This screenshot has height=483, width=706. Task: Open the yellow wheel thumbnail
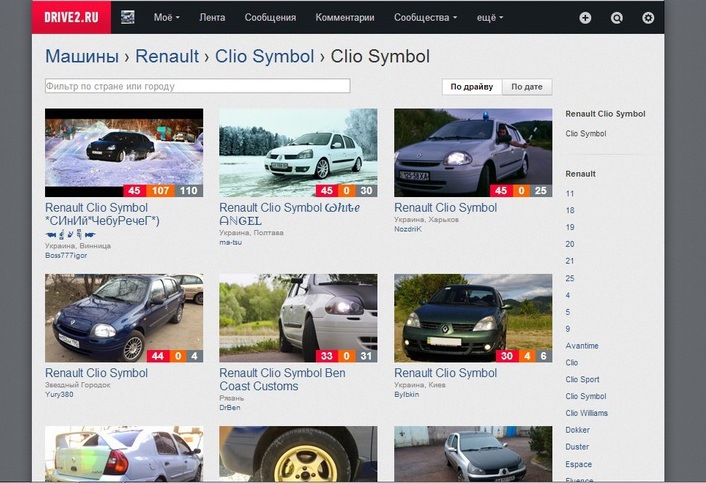click(x=298, y=454)
